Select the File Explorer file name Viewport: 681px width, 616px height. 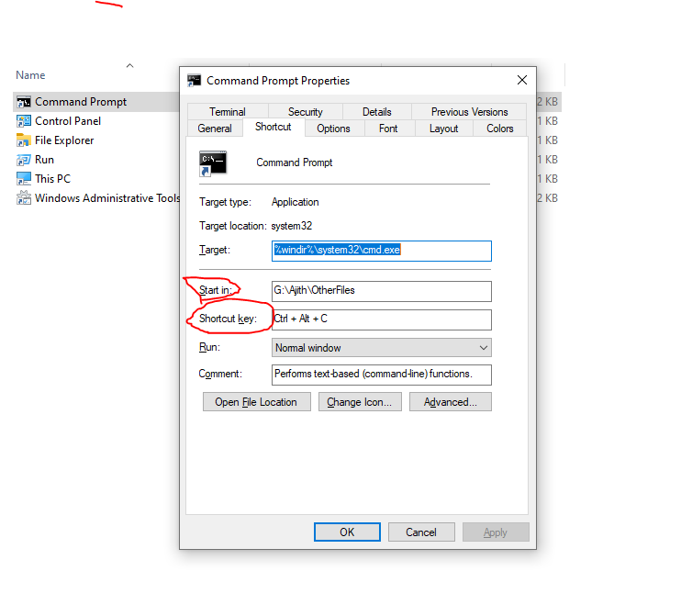64,140
